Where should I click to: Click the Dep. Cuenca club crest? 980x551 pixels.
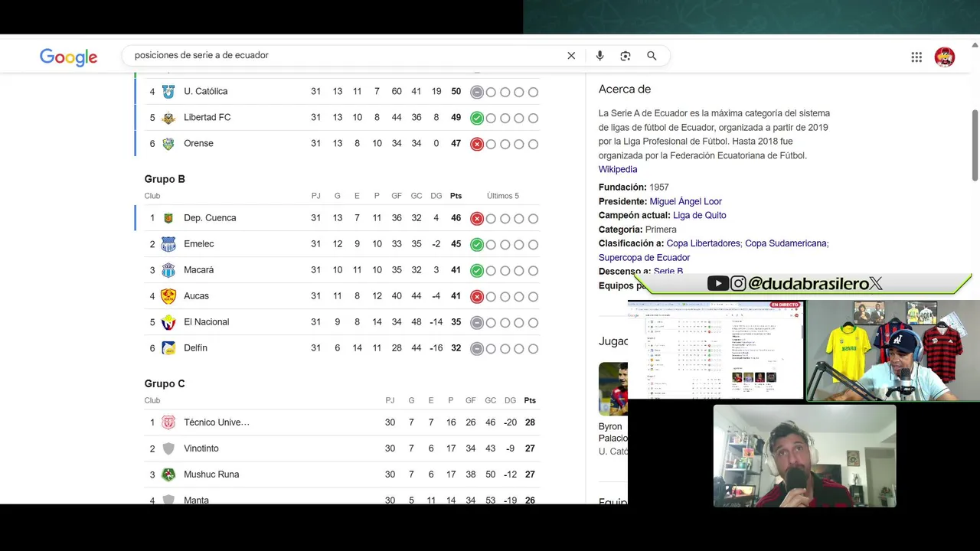(x=168, y=218)
